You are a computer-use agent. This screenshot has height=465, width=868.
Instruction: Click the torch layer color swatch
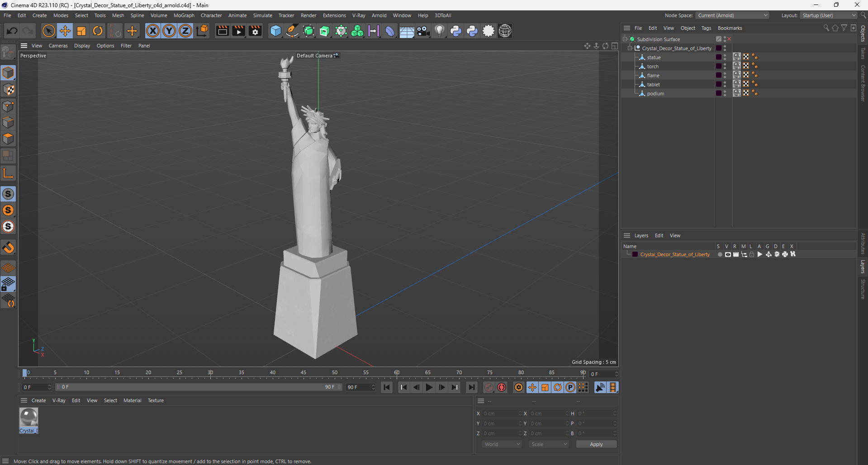719,66
